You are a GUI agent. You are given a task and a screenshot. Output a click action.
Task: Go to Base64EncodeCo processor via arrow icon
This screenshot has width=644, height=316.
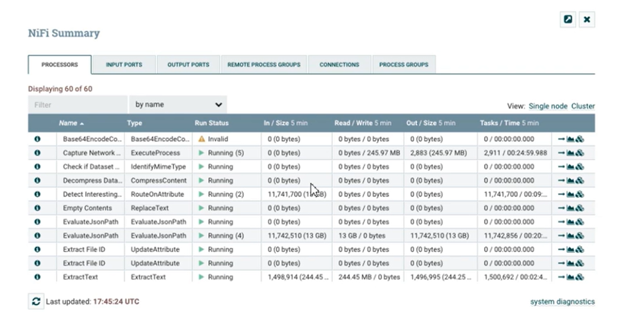561,139
